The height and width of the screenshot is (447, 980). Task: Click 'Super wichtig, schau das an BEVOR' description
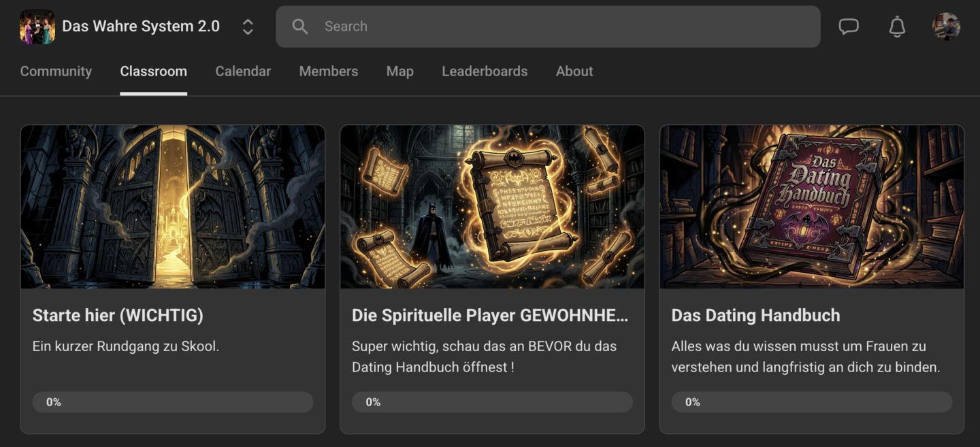click(x=484, y=357)
